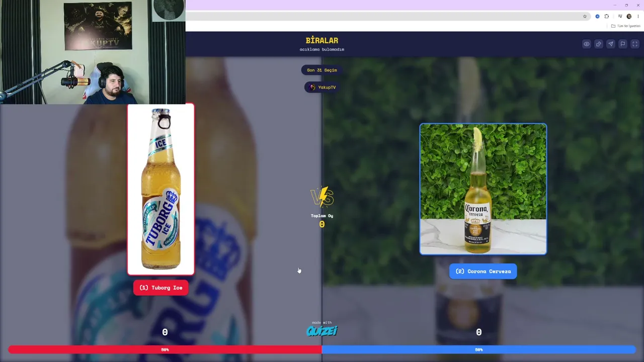Screen dimensions: 644x362
Task: Click the flag report icon
Action: [623, 44]
